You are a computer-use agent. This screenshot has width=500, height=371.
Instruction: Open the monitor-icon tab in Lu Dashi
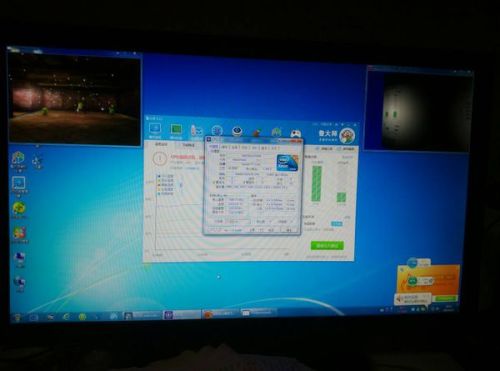pos(155,130)
